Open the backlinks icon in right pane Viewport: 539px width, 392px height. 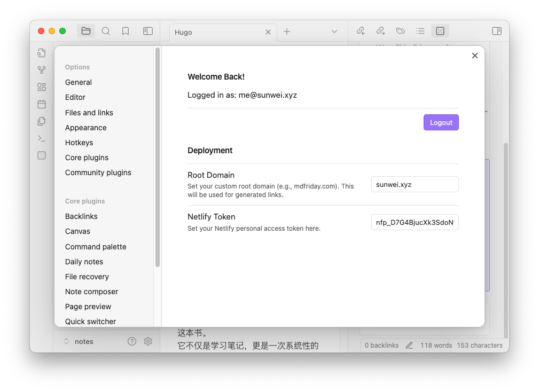(x=361, y=31)
